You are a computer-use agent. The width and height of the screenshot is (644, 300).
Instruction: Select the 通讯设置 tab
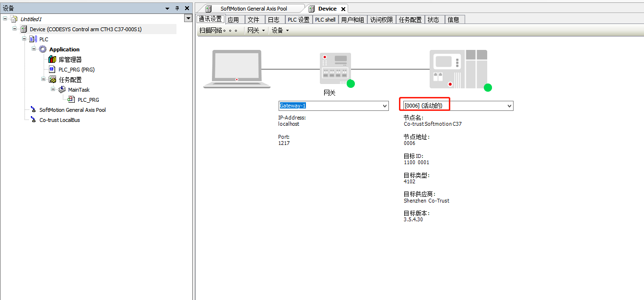click(211, 19)
